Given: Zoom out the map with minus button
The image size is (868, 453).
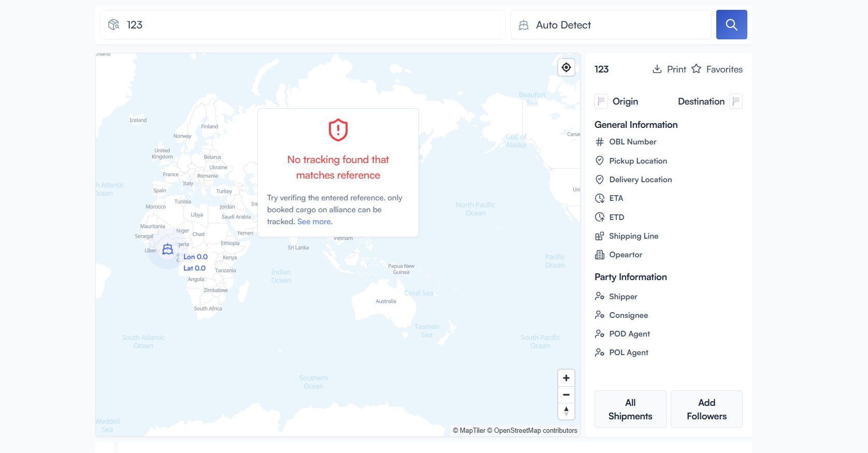Looking at the screenshot, I should point(566,394).
